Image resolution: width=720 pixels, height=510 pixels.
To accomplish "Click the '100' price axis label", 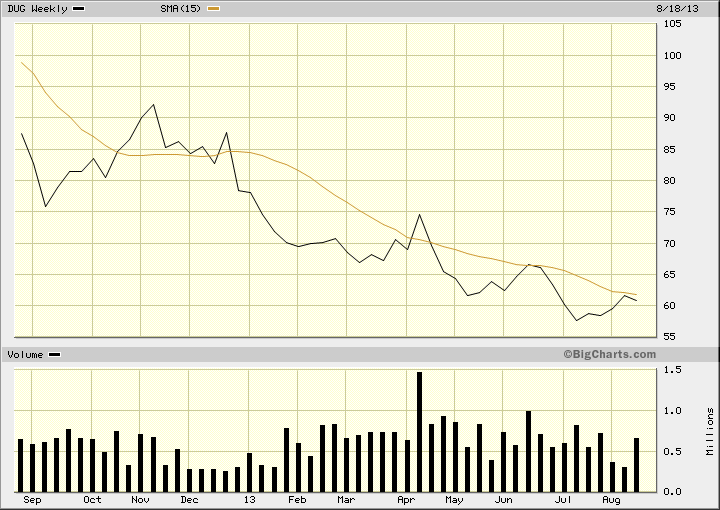I will tap(673, 56).
